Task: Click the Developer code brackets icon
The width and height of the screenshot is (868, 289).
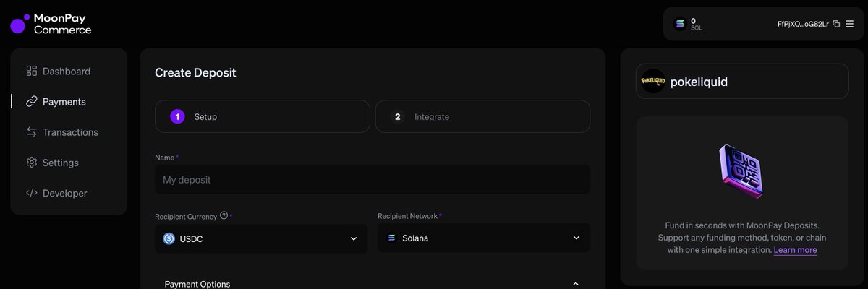Action: point(31,193)
